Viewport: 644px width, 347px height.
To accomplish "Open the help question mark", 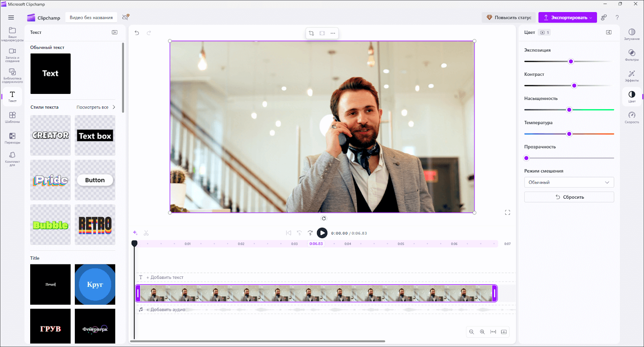I will point(617,17).
